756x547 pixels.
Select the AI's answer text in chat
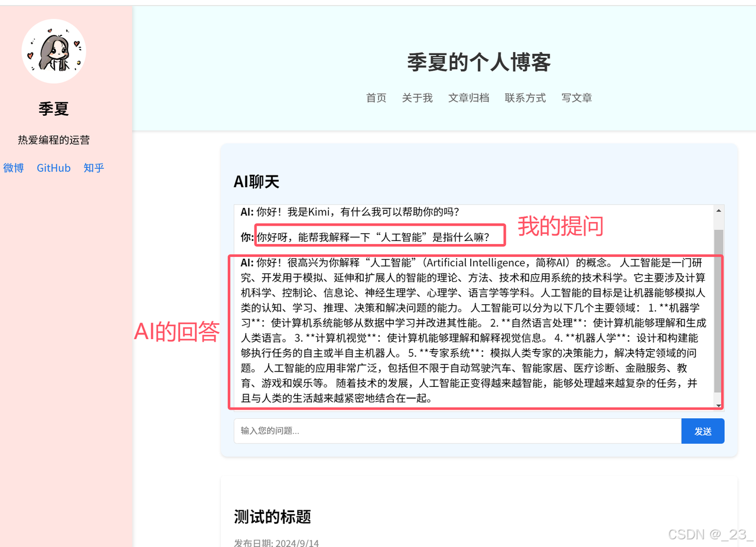pos(472,331)
